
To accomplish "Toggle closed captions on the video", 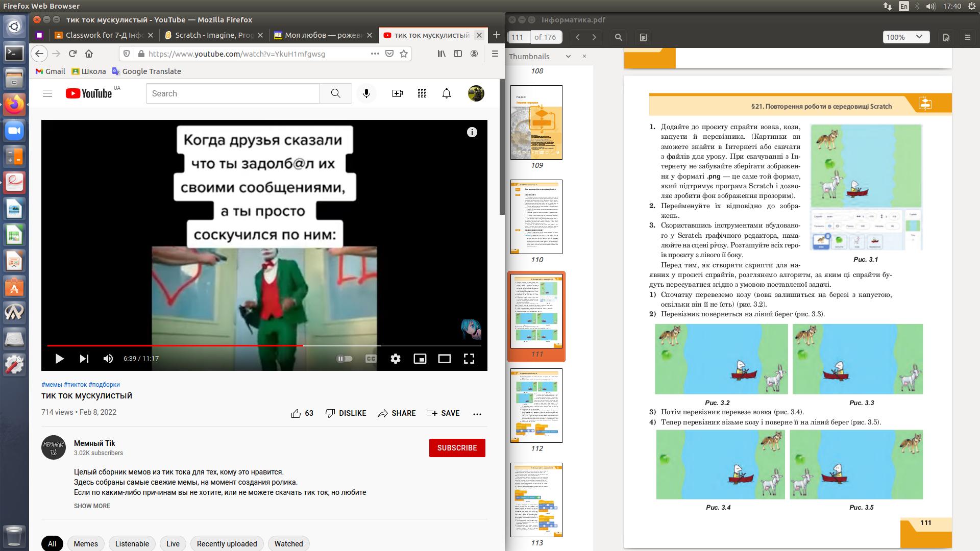I will [371, 359].
